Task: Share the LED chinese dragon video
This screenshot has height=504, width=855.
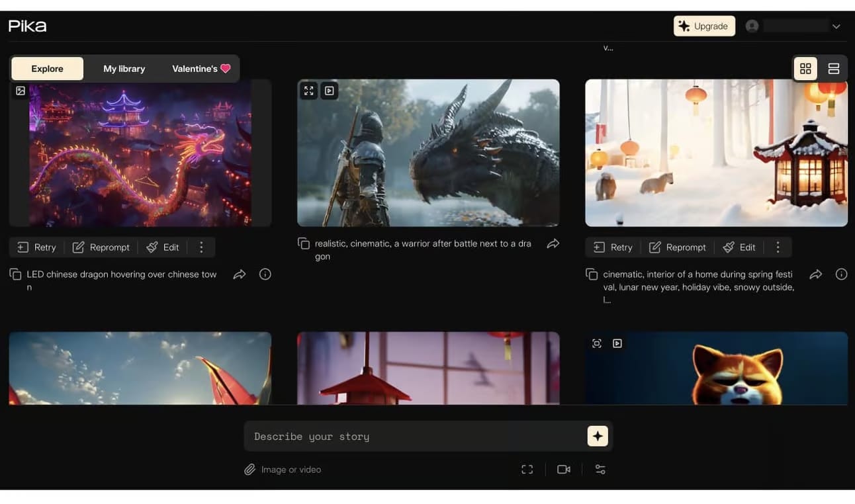Action: point(240,274)
